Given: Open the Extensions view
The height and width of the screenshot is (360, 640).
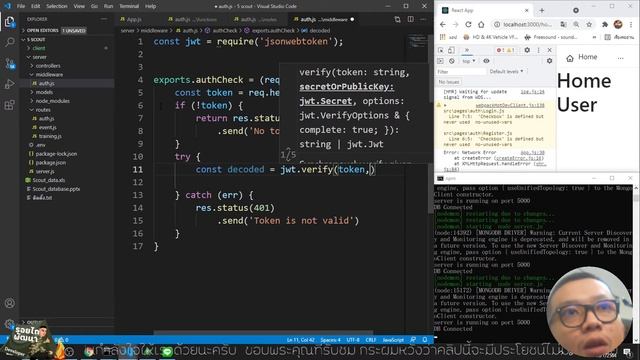Looking at the screenshot, I should point(9,105).
